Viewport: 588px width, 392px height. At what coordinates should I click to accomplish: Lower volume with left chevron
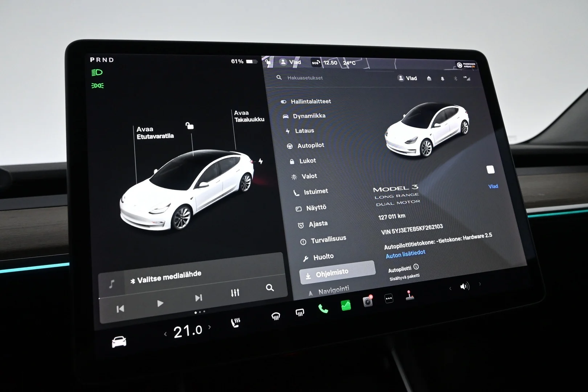click(x=450, y=289)
